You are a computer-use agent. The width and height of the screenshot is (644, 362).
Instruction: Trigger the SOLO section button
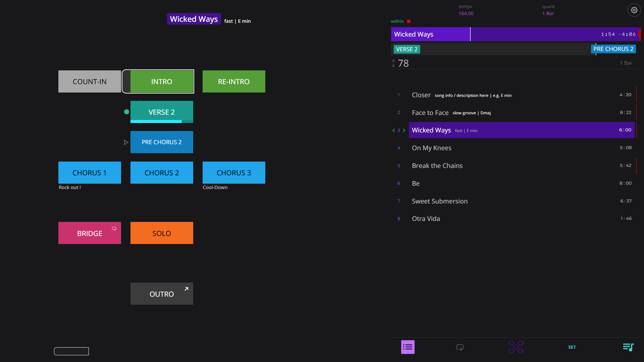click(162, 233)
